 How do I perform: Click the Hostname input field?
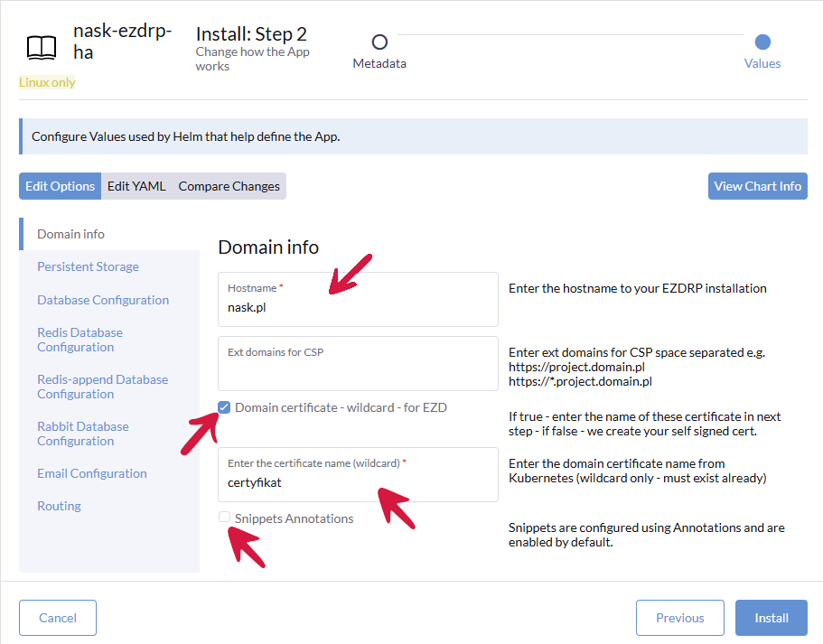[x=358, y=307]
